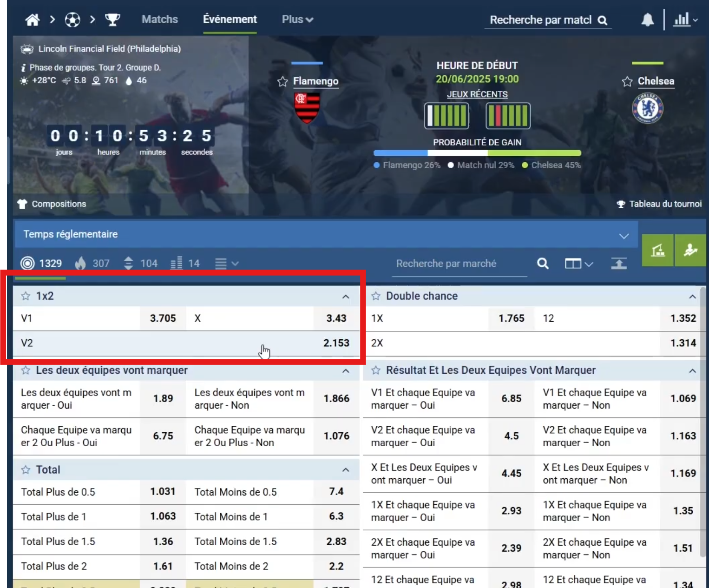This screenshot has width=709, height=588.
Task: Open the trophy tournament icon in breadcrumb
Action: 112,20
